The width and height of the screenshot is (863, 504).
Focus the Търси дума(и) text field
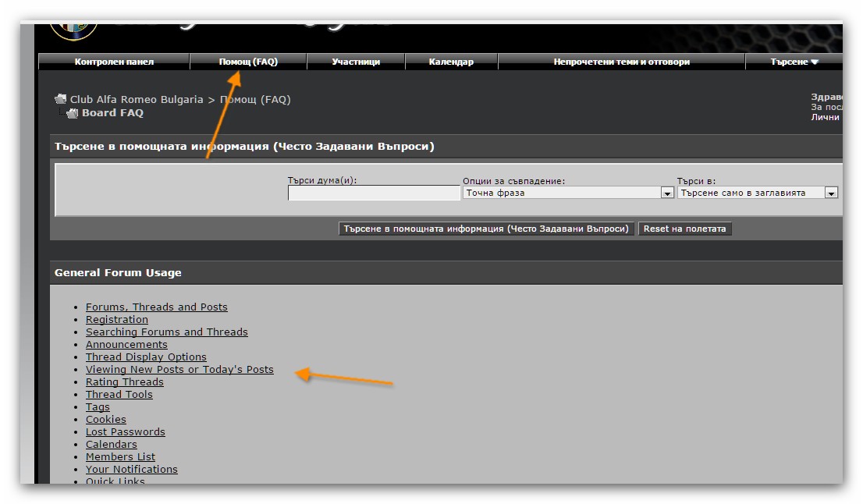(374, 193)
